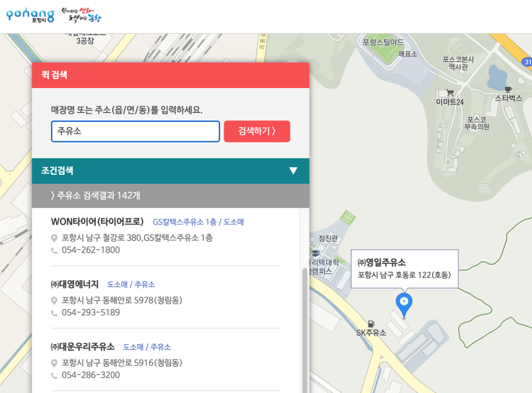
Task: Click the 이마트24 shopping cart map icon
Action: 450,92
